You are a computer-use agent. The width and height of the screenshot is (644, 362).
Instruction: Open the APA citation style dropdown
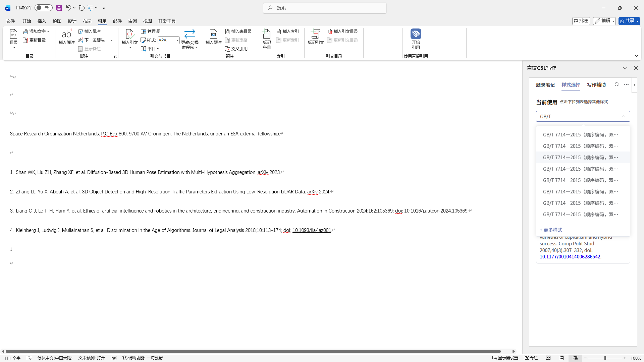point(177,40)
